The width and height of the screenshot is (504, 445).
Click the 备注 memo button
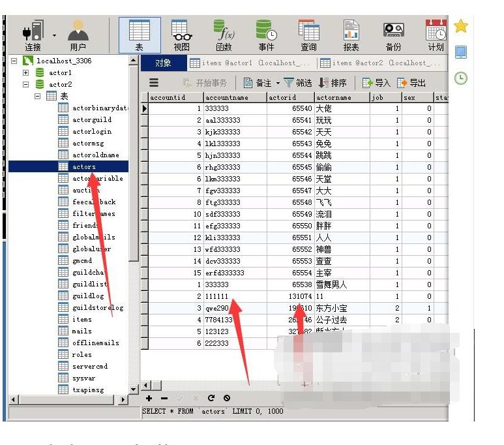257,83
